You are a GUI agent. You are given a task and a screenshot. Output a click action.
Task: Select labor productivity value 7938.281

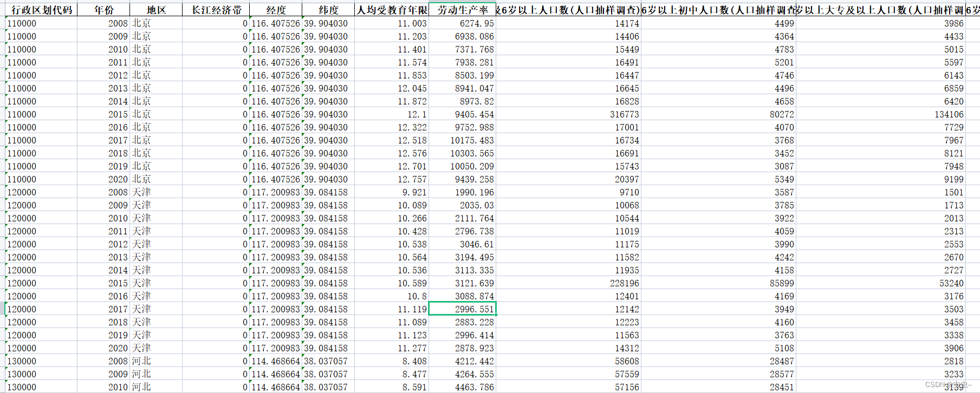(462, 62)
